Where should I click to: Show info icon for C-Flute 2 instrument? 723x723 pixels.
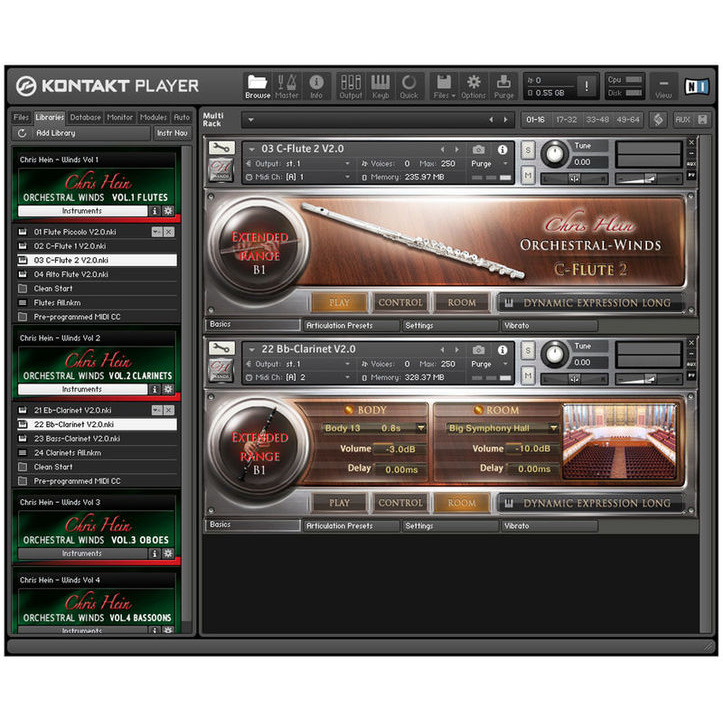click(503, 149)
